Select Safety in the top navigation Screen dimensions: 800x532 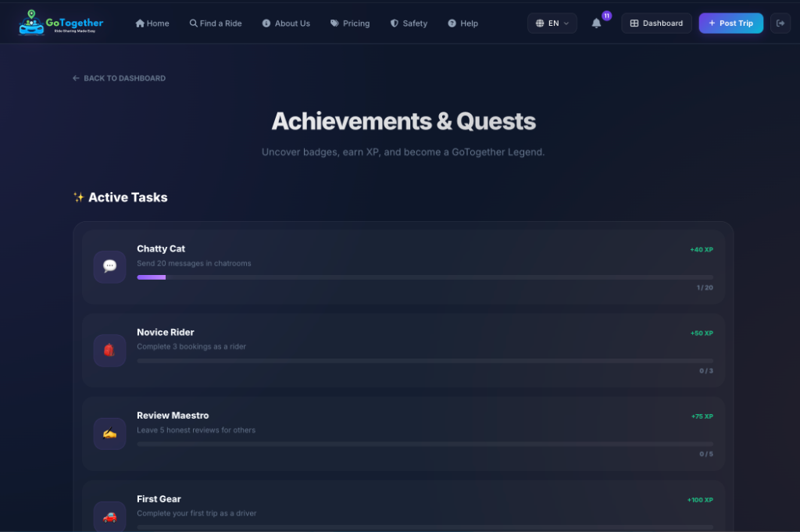coord(409,23)
